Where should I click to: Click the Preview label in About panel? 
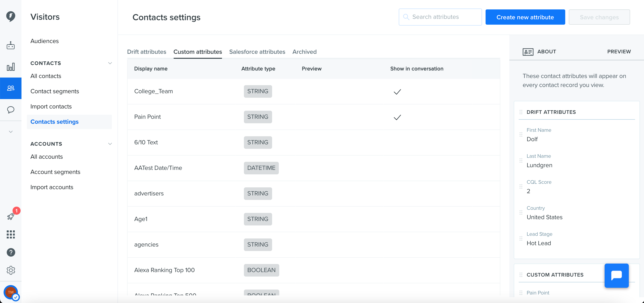tap(619, 52)
